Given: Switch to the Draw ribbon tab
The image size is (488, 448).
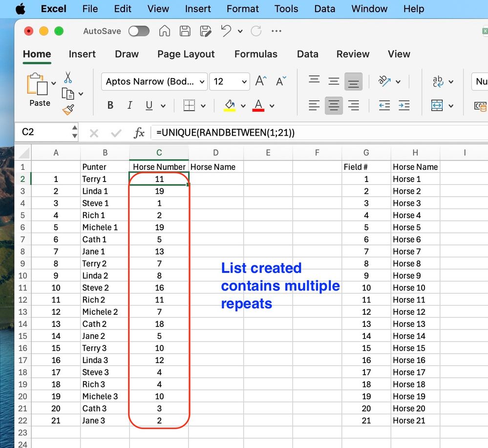Looking at the screenshot, I should tap(127, 54).
